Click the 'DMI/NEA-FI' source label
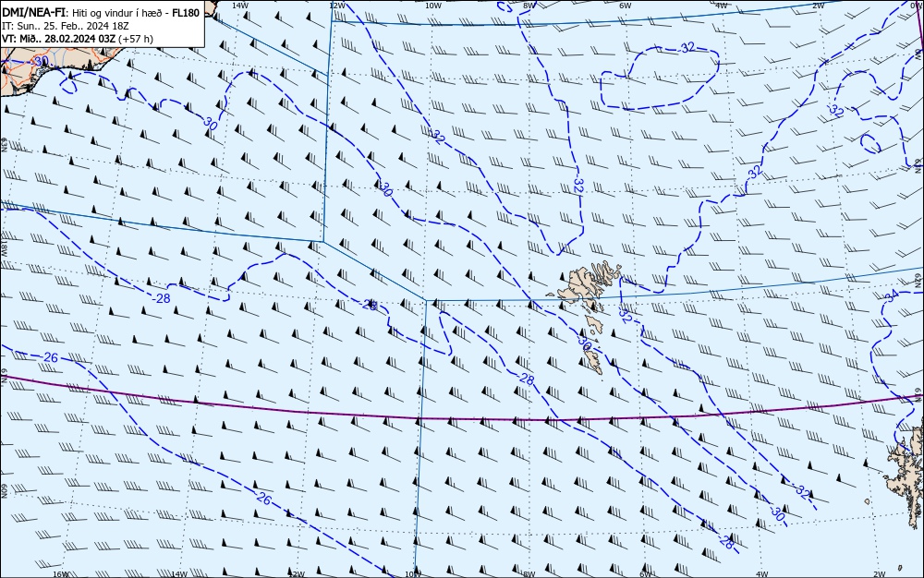Screen dimensions: 924x578 33,12
